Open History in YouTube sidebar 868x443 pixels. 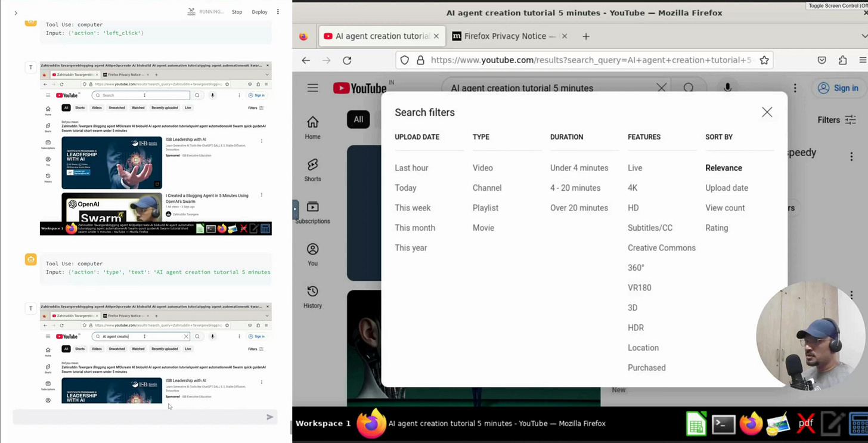(312, 297)
